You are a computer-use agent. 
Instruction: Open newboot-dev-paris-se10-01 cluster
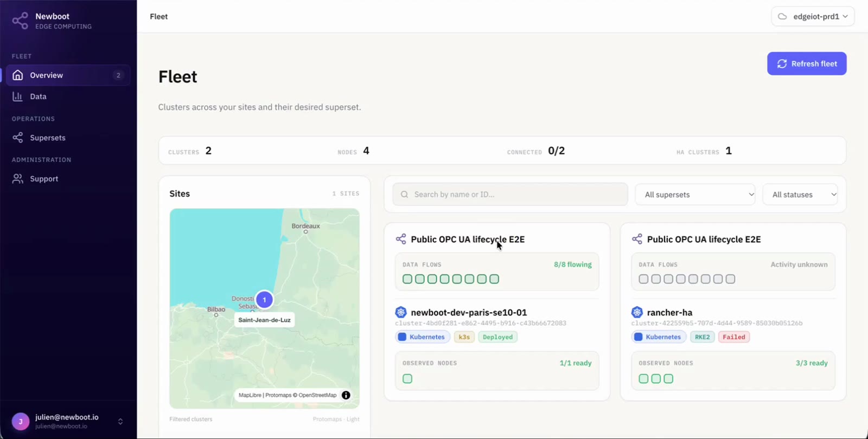[469, 312]
